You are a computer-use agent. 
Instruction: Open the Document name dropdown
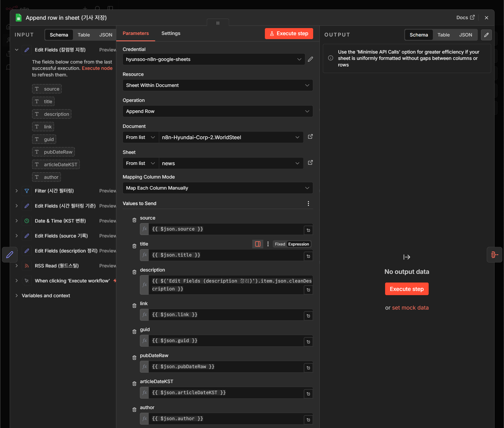[x=231, y=137]
